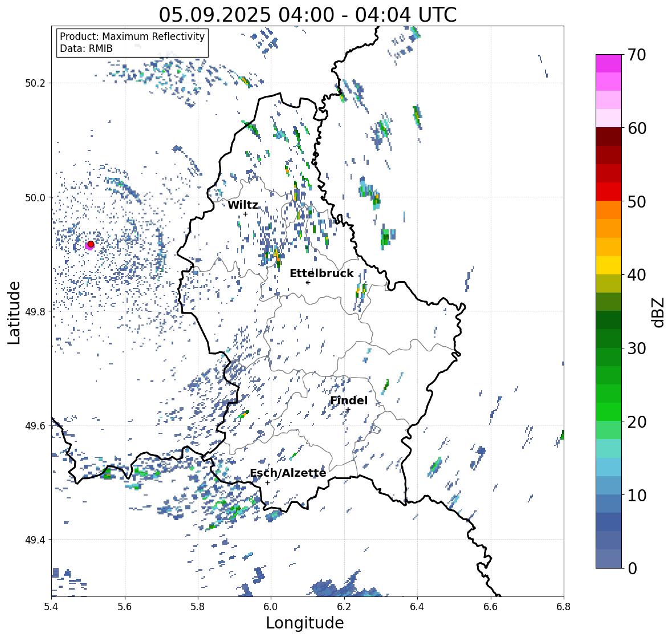Click the 'Product: Maximum Reflectivity' text
Image resolution: width=672 pixels, height=637 pixels.
(132, 36)
